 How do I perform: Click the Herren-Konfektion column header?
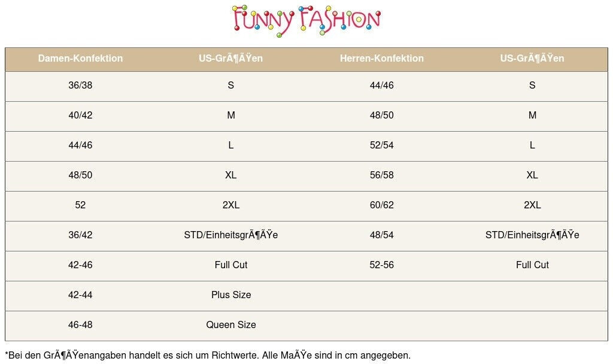(382, 59)
